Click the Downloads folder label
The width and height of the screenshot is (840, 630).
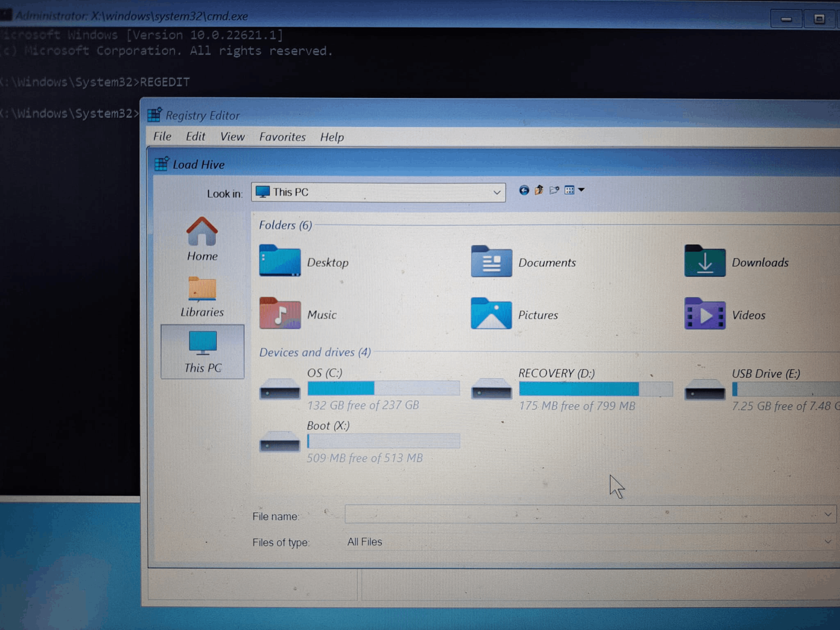coord(760,262)
